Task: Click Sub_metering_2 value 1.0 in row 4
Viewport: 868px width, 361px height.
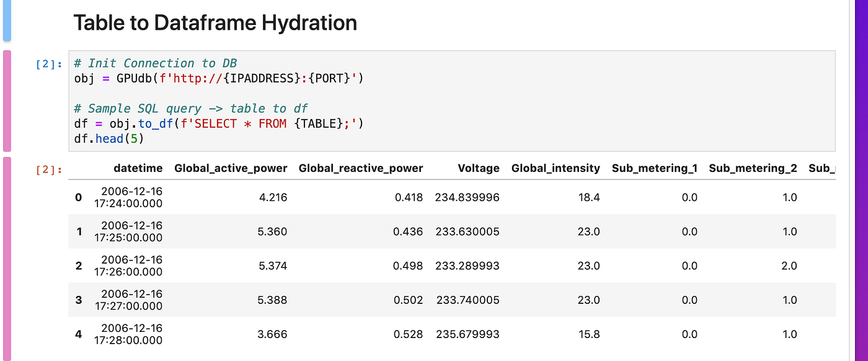Action: [789, 334]
